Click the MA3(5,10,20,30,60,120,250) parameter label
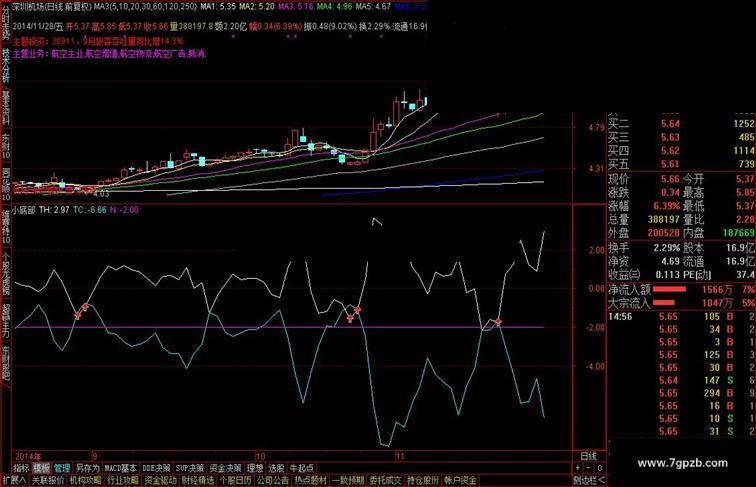 click(x=145, y=7)
